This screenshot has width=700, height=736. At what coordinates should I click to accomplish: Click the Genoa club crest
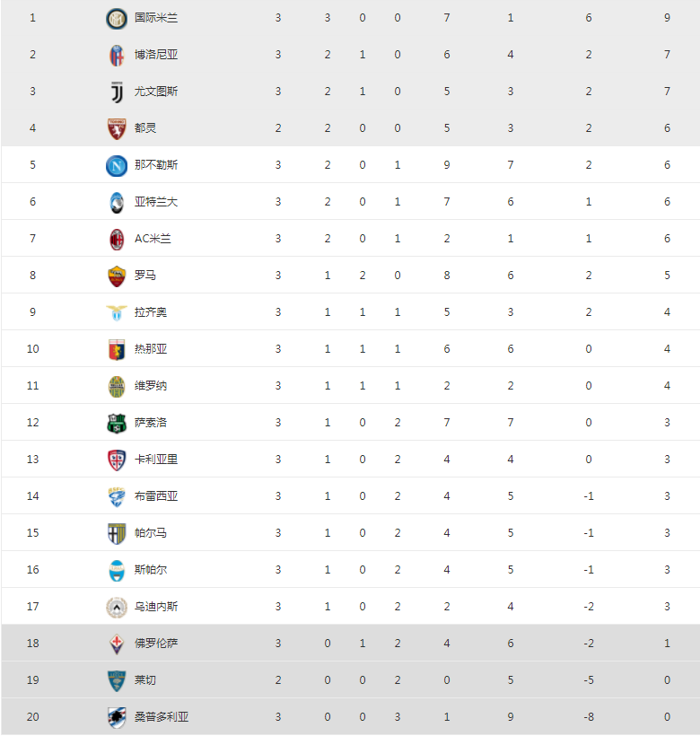coord(118,349)
